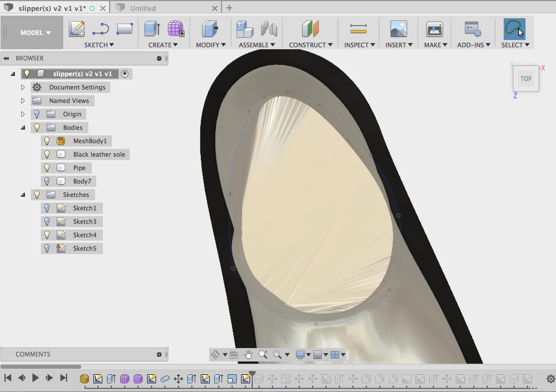Select the Extrude tool icon

point(152,29)
